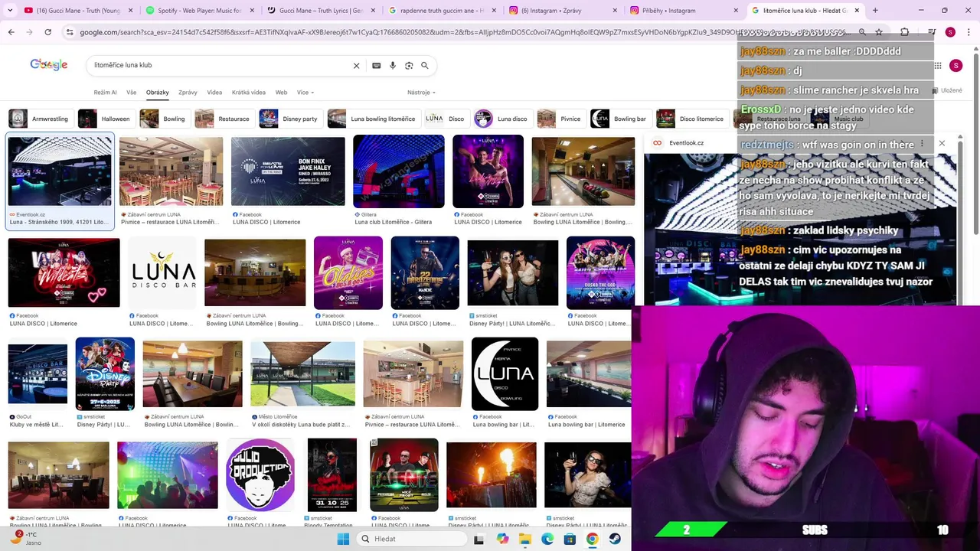Close the Eventlook.cz image preview panel

pyautogui.click(x=942, y=143)
